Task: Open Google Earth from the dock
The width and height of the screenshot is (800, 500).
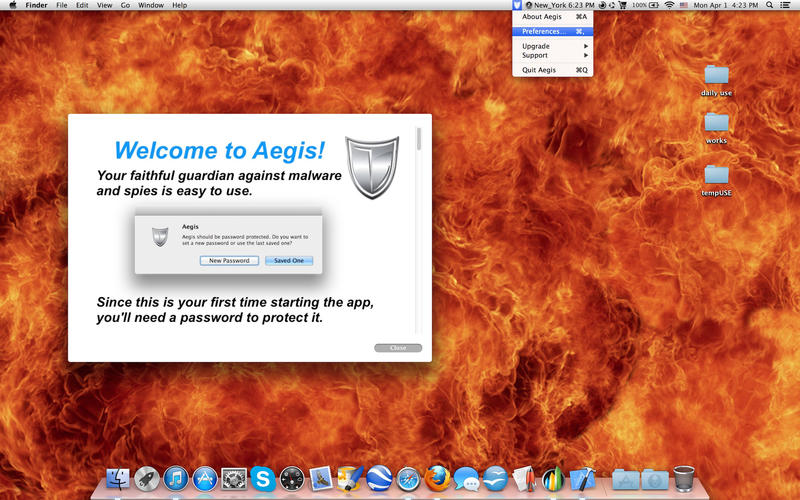Action: [x=379, y=478]
